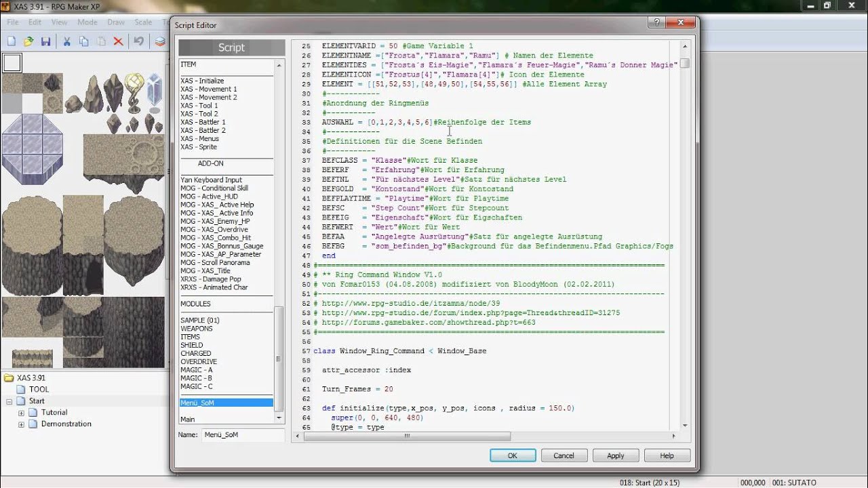Click the layer stack toolbar icon
This screenshot has width=868, height=488.
tap(160, 41)
